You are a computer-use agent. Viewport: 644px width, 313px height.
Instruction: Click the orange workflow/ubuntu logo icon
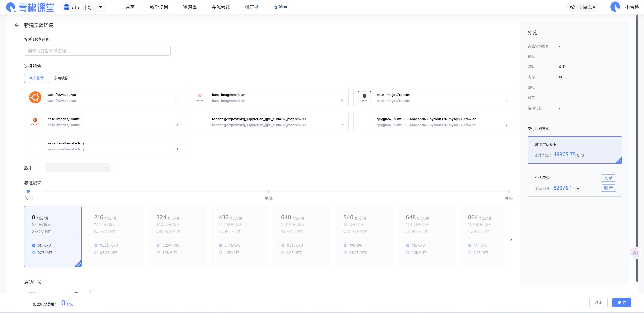(x=35, y=97)
